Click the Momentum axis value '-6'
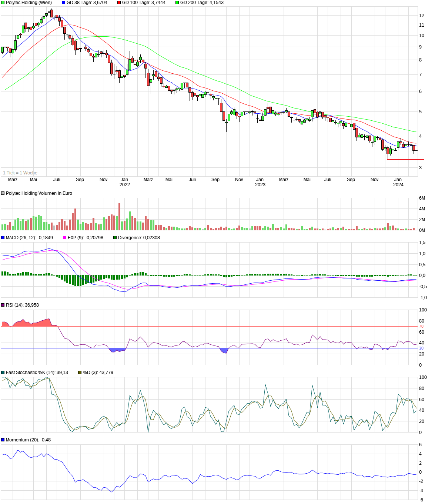Screen dimensions: 435x504 (x=421, y=500)
